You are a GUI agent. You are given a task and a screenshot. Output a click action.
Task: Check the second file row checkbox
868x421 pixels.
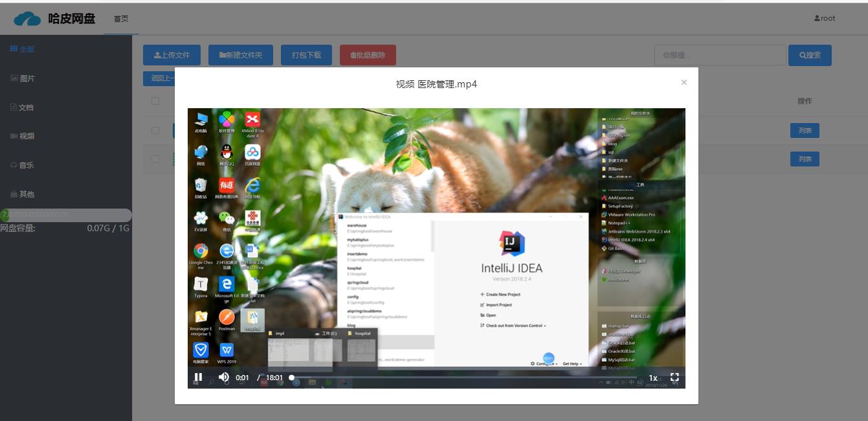click(155, 159)
